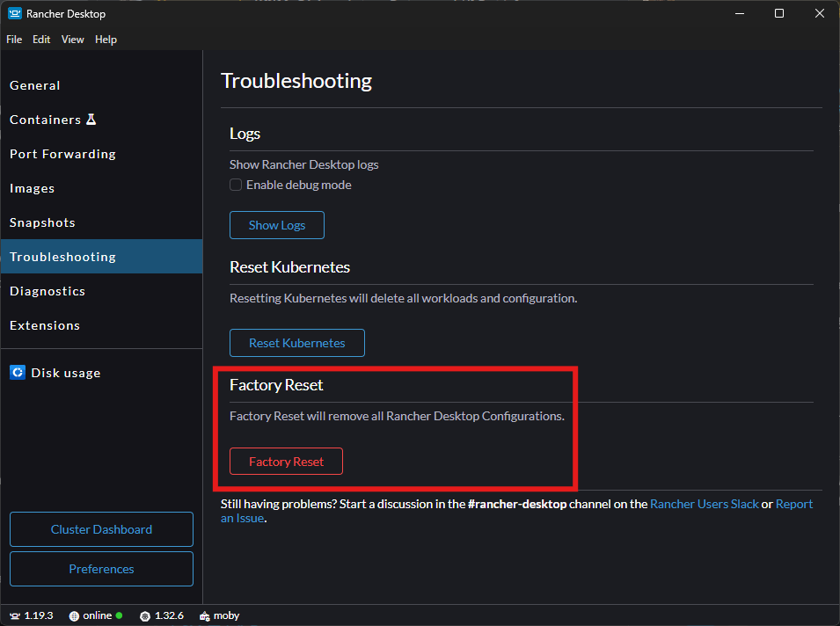Open the Snapshots page
The image size is (840, 626).
pos(101,222)
